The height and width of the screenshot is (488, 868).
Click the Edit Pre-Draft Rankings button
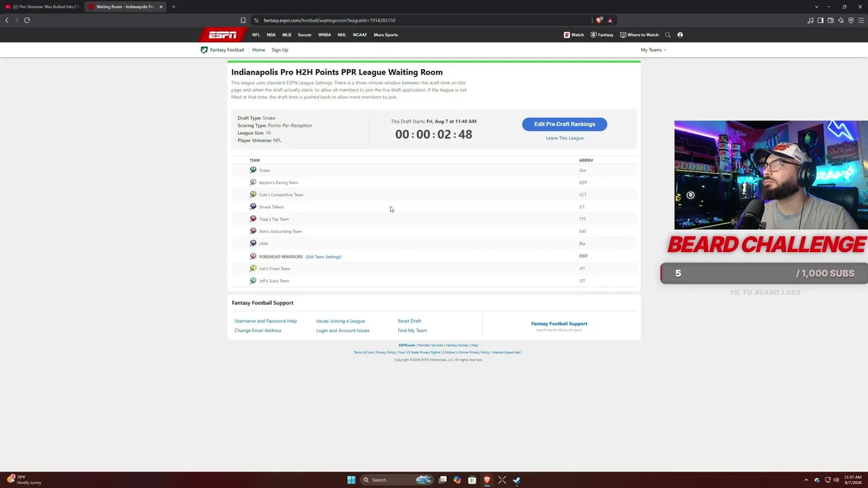(564, 124)
